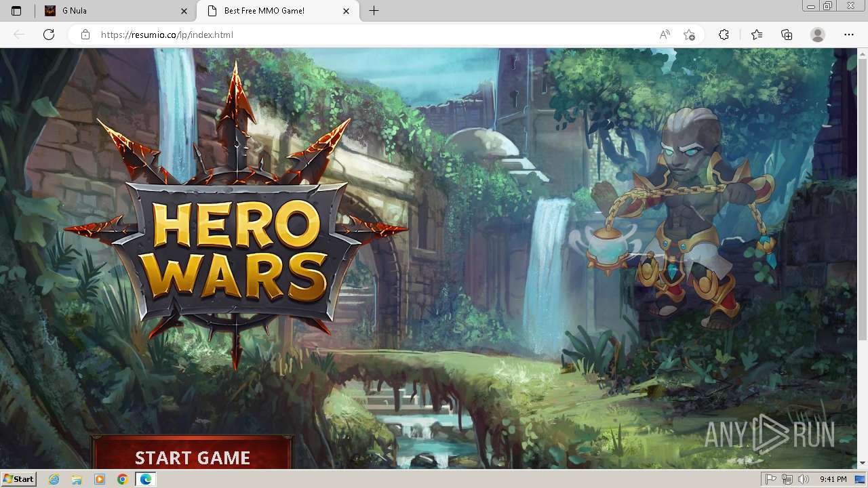Open network status icon in tray
868x488 pixels.
tap(787, 479)
